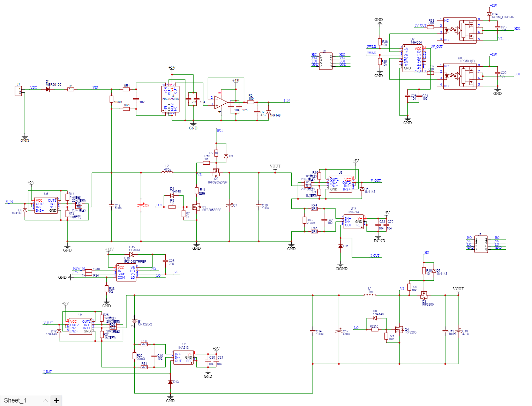Select the R38 0Ω resistor symbol
Viewport: 532px width, 406px height.
pyautogui.click(x=106, y=289)
